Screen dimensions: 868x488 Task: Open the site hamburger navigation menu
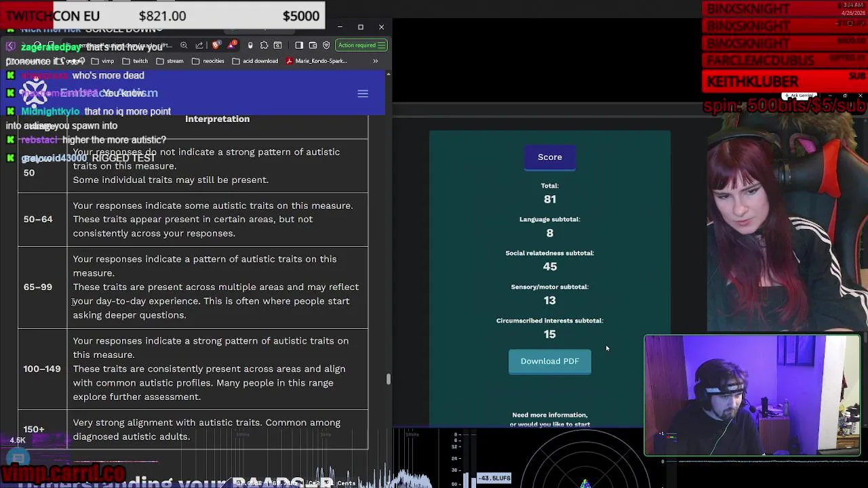(363, 94)
